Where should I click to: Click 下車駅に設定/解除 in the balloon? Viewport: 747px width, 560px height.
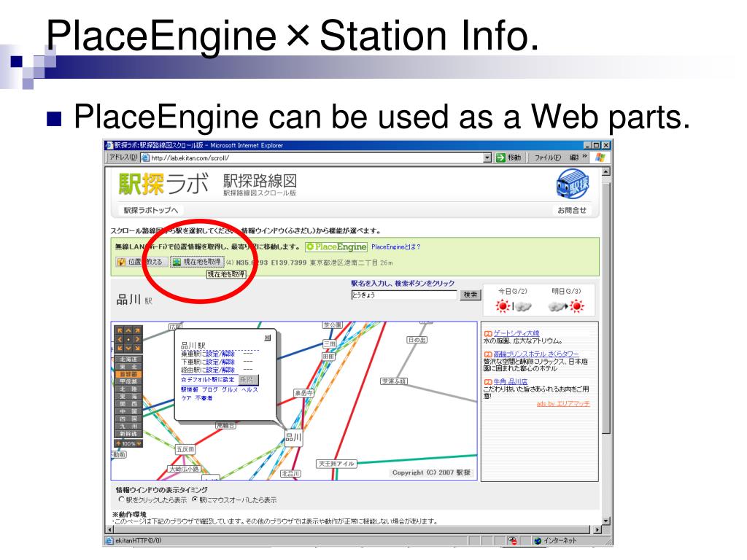[x=208, y=362]
